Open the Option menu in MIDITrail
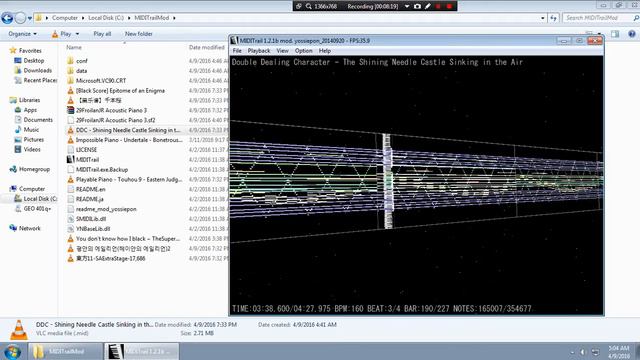Screen dimensions: 640x360 coord(303,51)
